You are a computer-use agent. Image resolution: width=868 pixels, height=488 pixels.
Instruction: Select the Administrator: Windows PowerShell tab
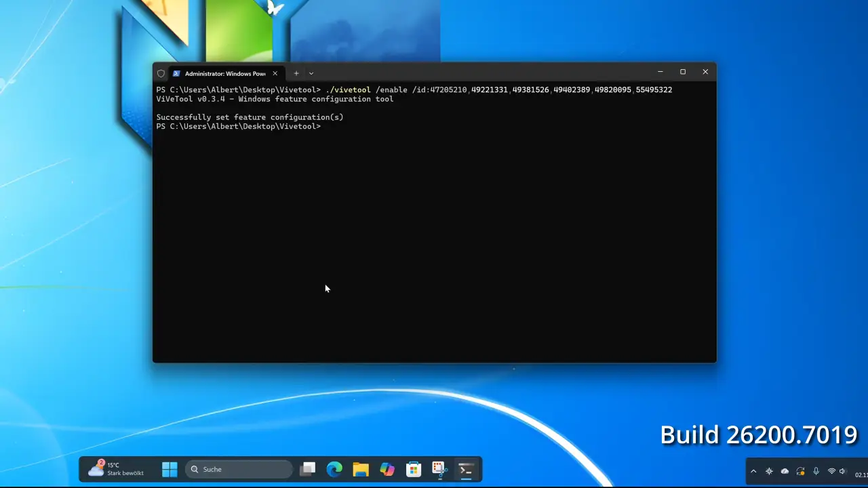point(224,73)
